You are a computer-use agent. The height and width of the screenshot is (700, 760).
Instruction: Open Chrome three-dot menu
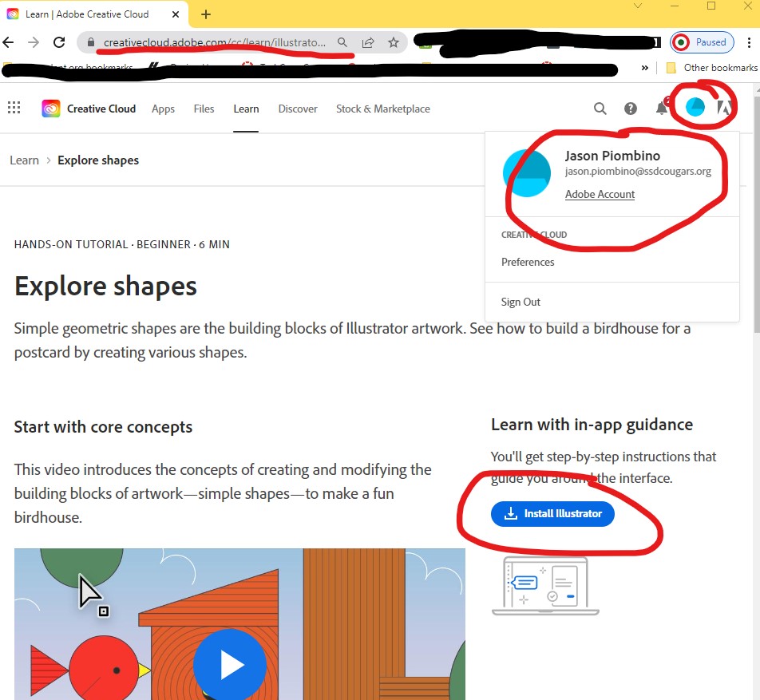(749, 42)
